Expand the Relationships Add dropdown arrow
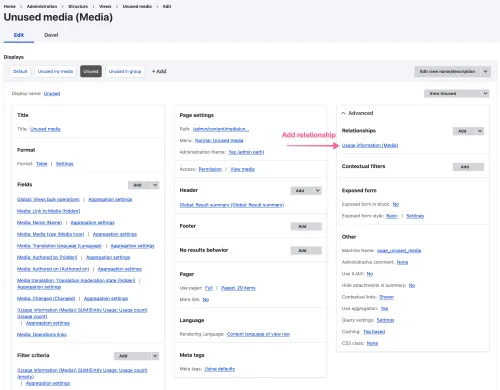 point(480,131)
